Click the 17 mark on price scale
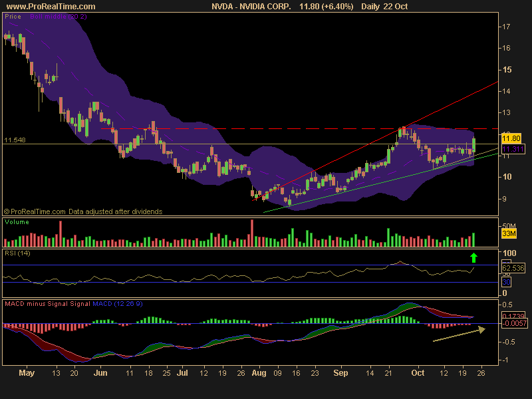The width and height of the screenshot is (532, 399). pos(506,27)
